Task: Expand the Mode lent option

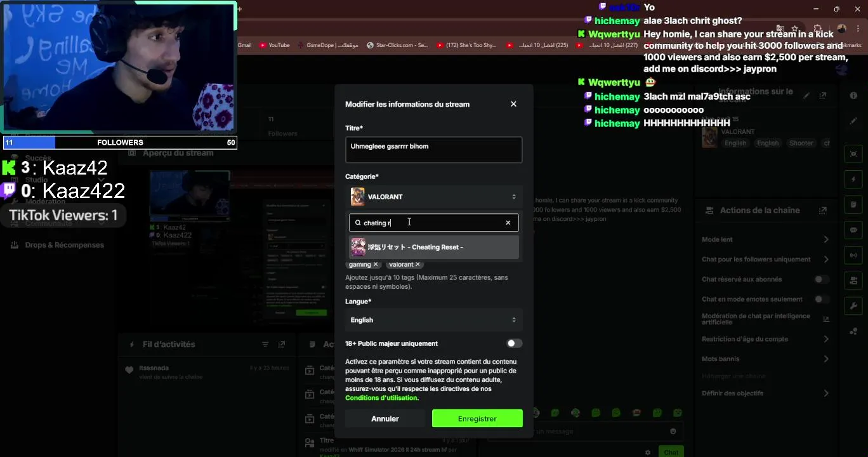Action: (826, 239)
